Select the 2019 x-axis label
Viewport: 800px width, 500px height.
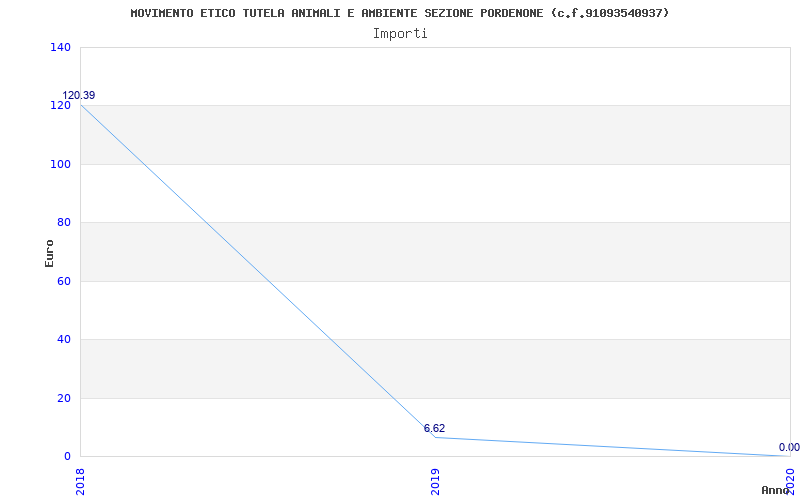[x=436, y=483]
